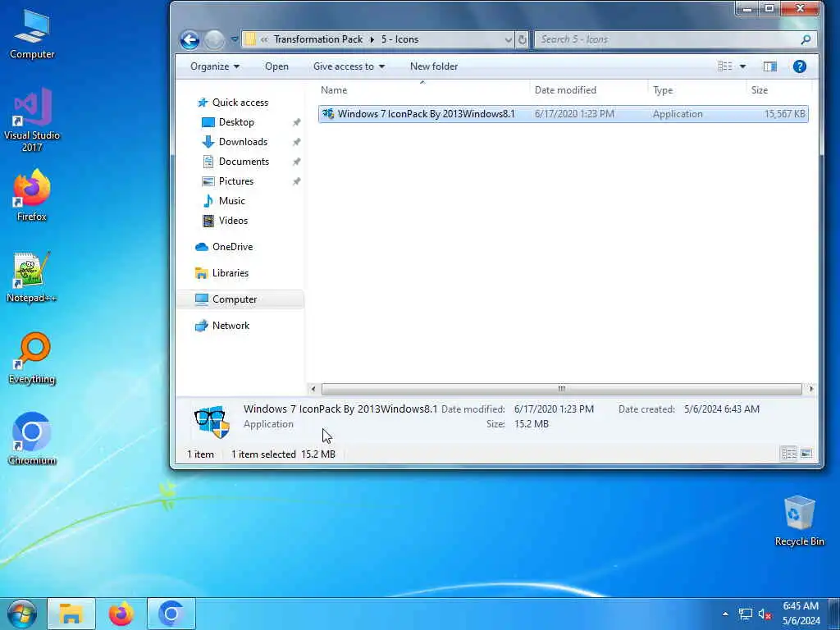Screen dimensions: 840x630
Task: Click the right arrow of horizontal scrollbar
Action: pos(811,389)
